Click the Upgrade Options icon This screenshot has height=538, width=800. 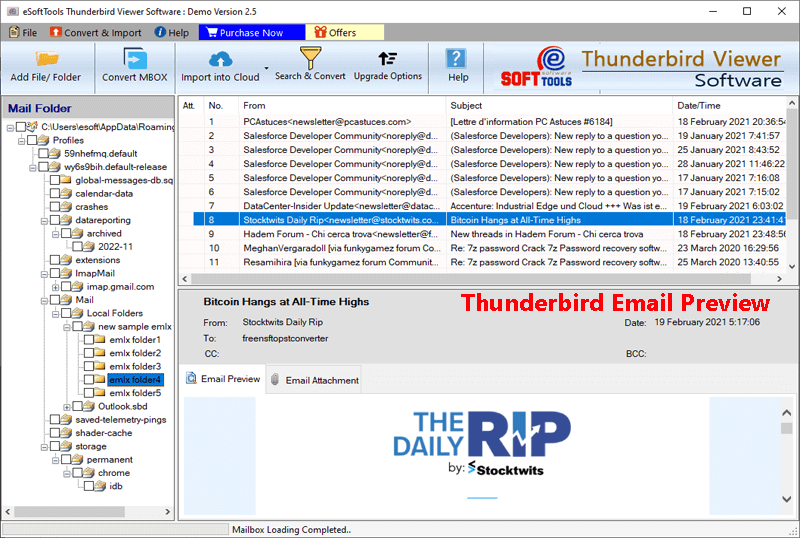[x=387, y=59]
